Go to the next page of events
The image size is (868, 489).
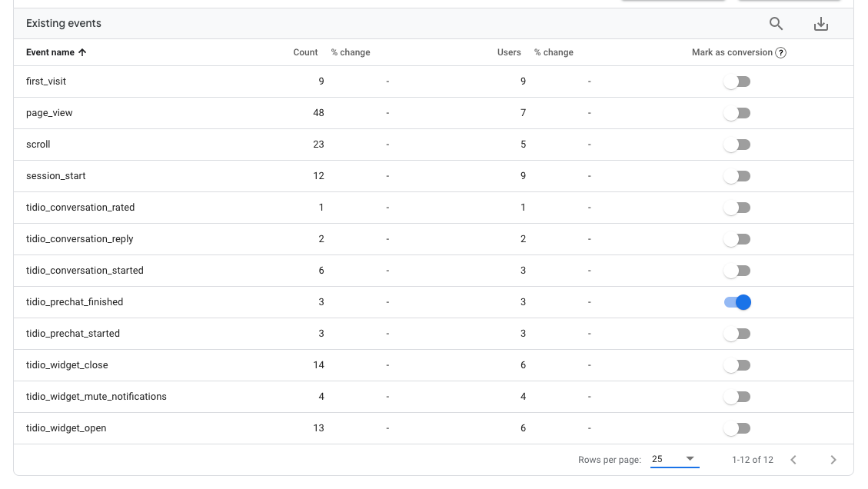point(833,460)
